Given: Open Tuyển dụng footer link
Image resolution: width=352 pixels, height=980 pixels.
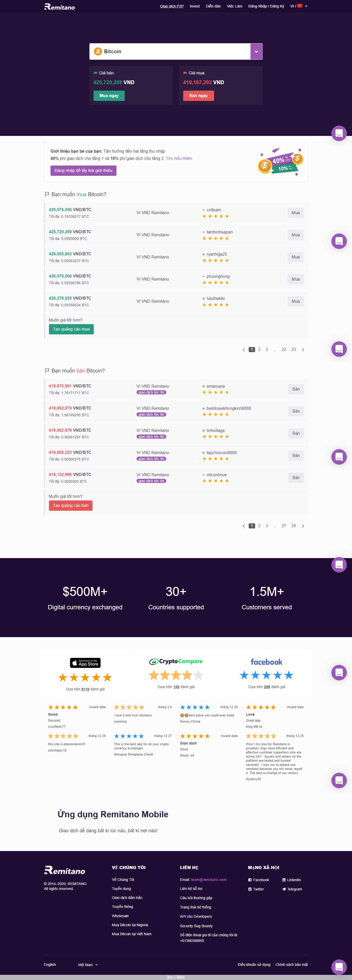Looking at the screenshot, I should [122, 888].
